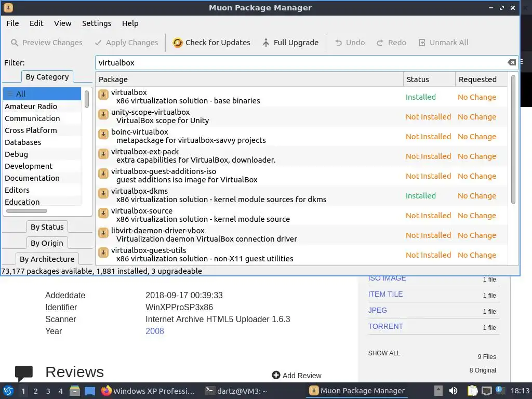Select the Editors category
The image size is (532, 399).
click(42, 190)
